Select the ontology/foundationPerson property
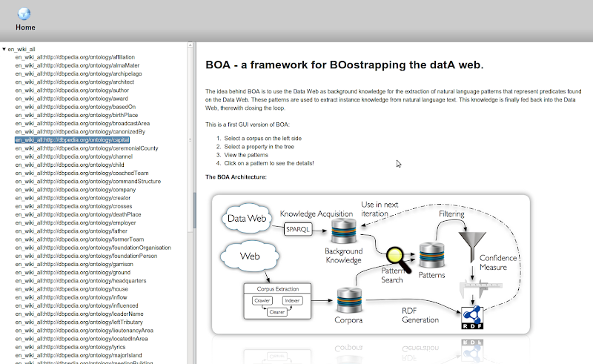 (86, 257)
